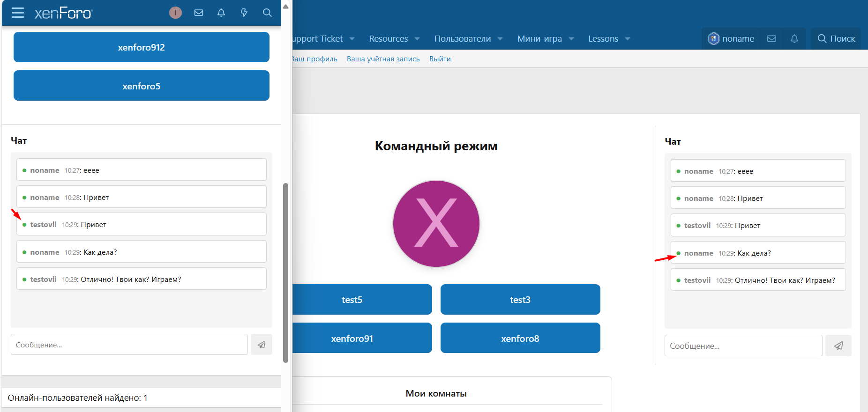Open the Lessons menu item
The width and height of the screenshot is (868, 412).
coord(603,39)
